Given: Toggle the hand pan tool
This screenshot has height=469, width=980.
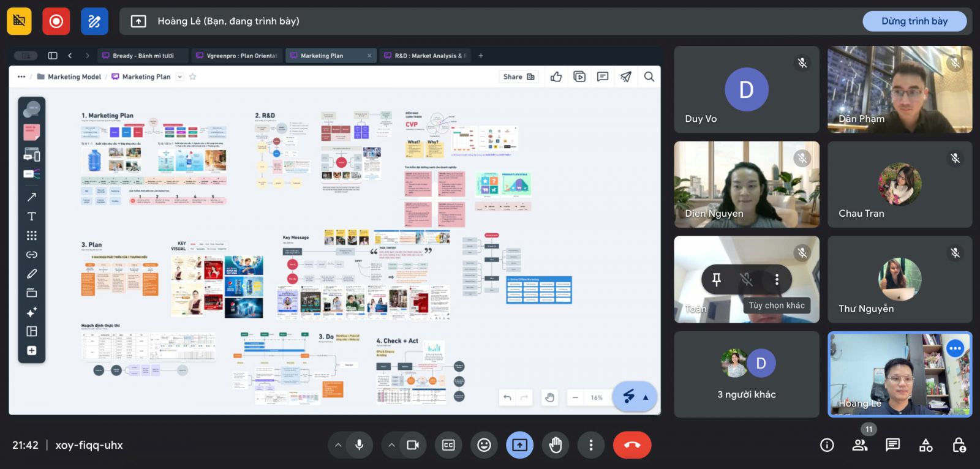Looking at the screenshot, I should tap(550, 397).
